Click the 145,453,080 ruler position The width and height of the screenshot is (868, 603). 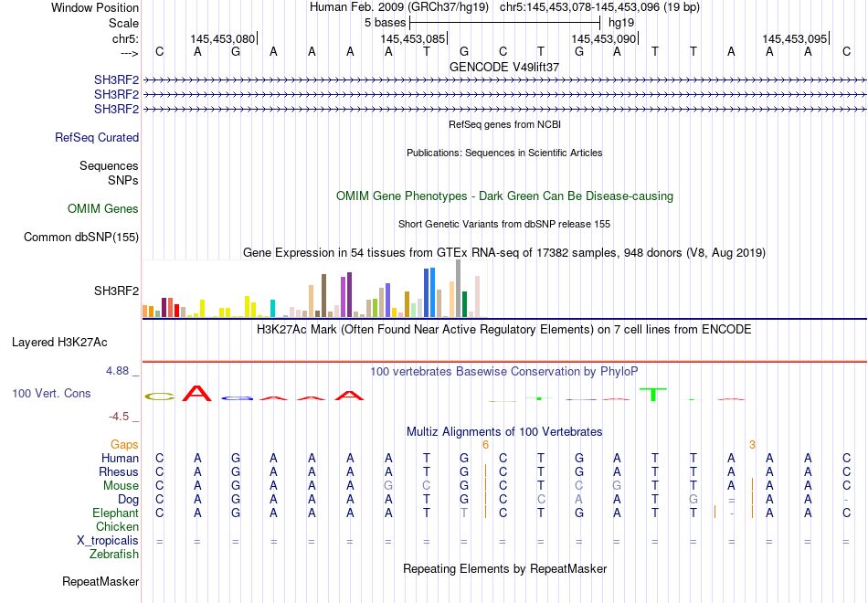pos(223,38)
